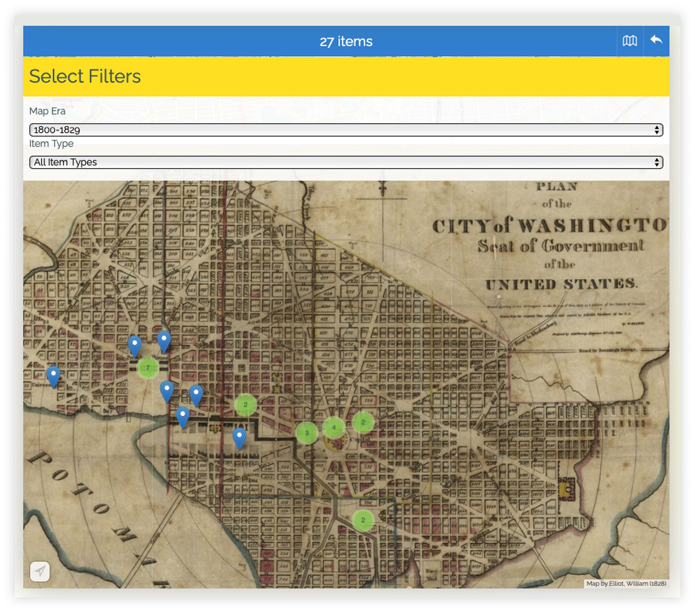The image size is (695, 616).
Task: Expand the cluster labeled 2 near Navy Yard
Action: [363, 520]
